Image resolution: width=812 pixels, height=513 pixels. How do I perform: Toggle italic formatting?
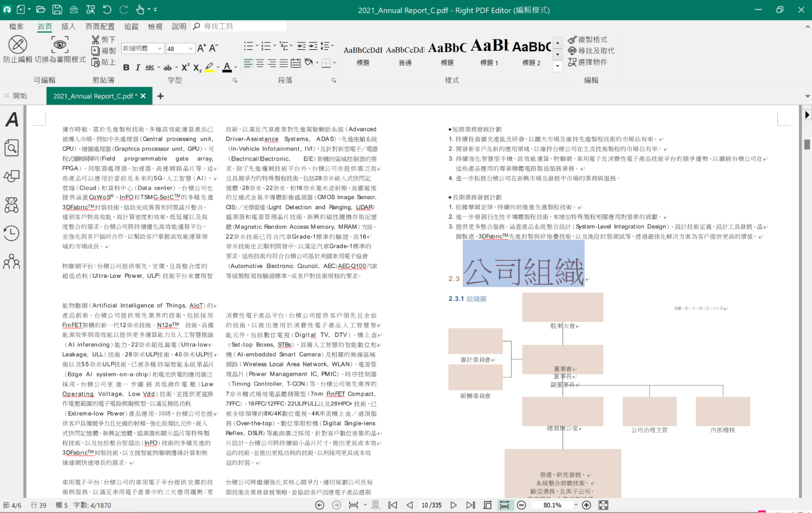click(138, 67)
